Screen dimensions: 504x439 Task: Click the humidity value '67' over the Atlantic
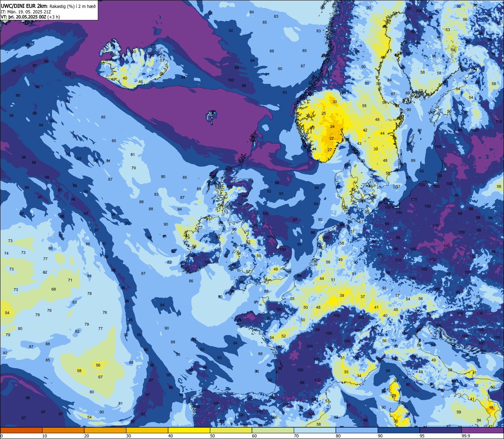pyautogui.click(x=100, y=377)
